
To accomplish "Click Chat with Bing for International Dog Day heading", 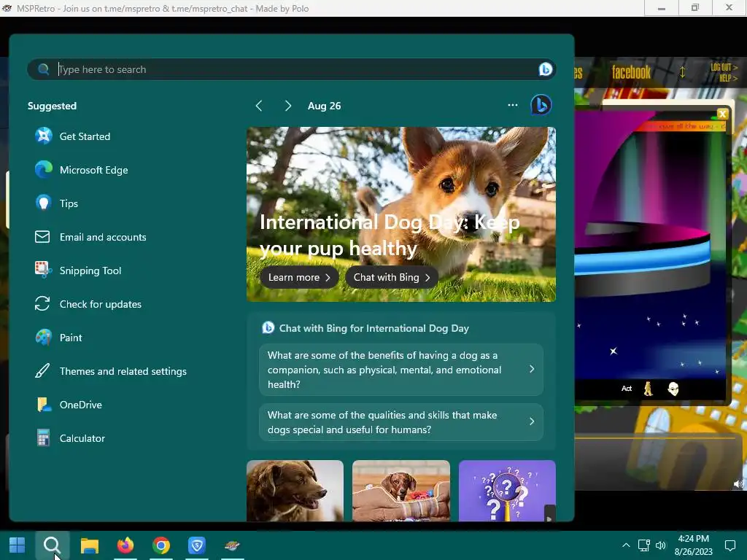I will (374, 329).
